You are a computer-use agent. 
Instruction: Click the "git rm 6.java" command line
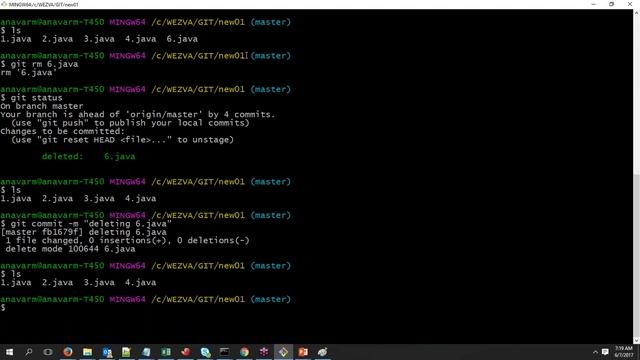click(x=39, y=64)
